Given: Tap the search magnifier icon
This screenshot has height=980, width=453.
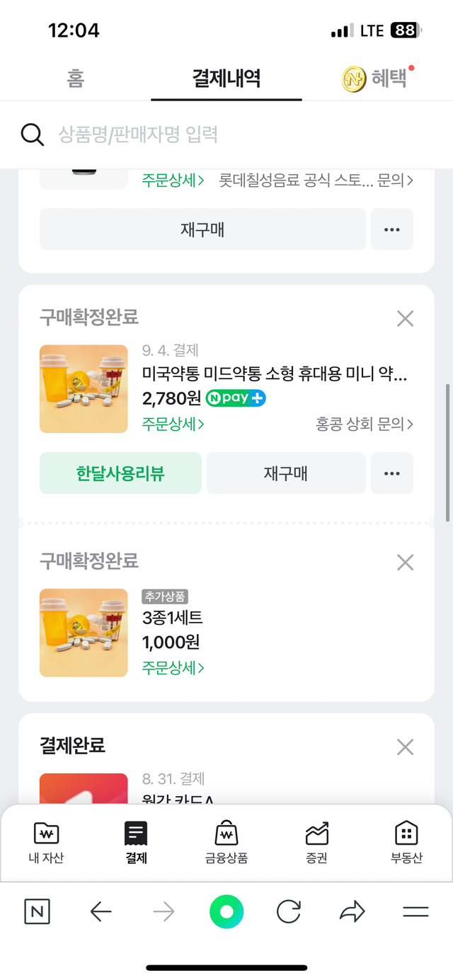Looking at the screenshot, I should click(x=33, y=134).
